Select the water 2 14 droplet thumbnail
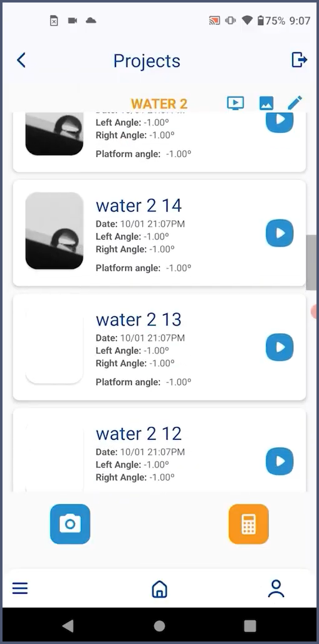The height and width of the screenshot is (644, 319). 55,231
